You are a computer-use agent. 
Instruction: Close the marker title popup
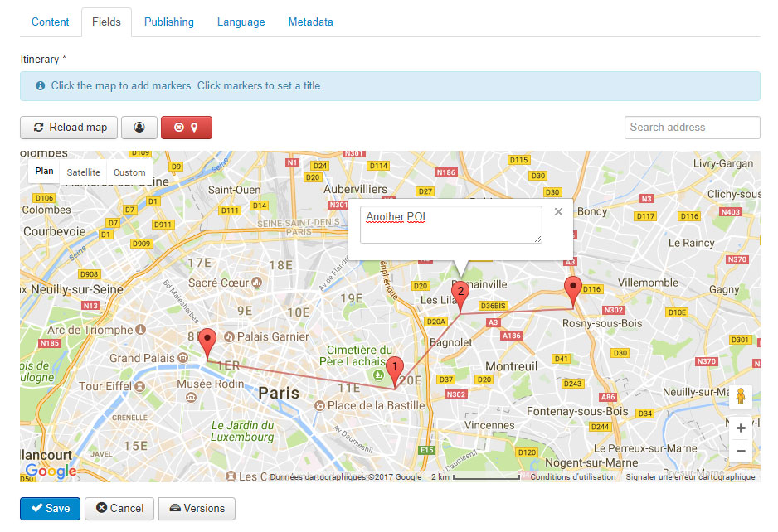(x=558, y=211)
